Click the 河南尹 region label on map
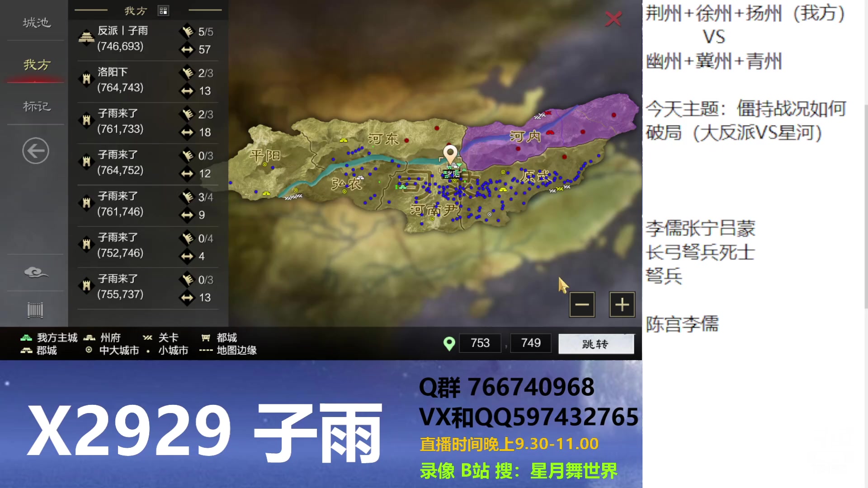Image resolution: width=868 pixels, height=488 pixels. point(434,210)
